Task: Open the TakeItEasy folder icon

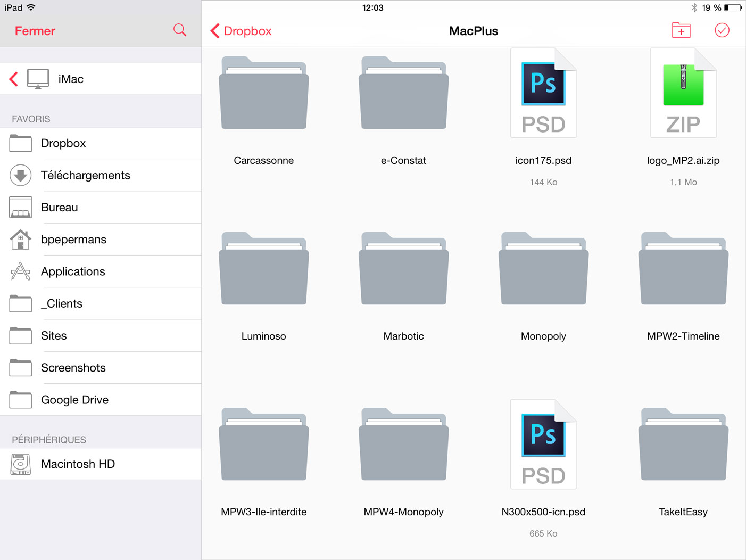Action: tap(684, 444)
